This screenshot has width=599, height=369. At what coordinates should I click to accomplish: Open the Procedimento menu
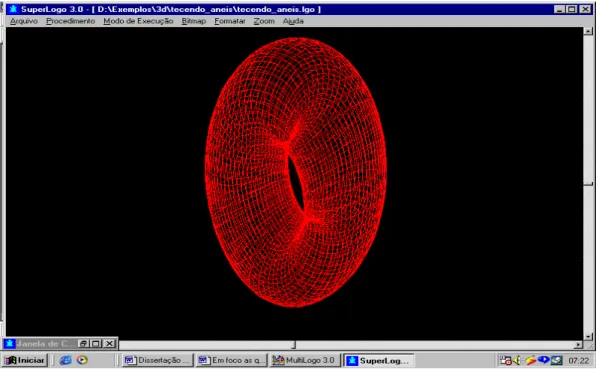tap(70, 21)
